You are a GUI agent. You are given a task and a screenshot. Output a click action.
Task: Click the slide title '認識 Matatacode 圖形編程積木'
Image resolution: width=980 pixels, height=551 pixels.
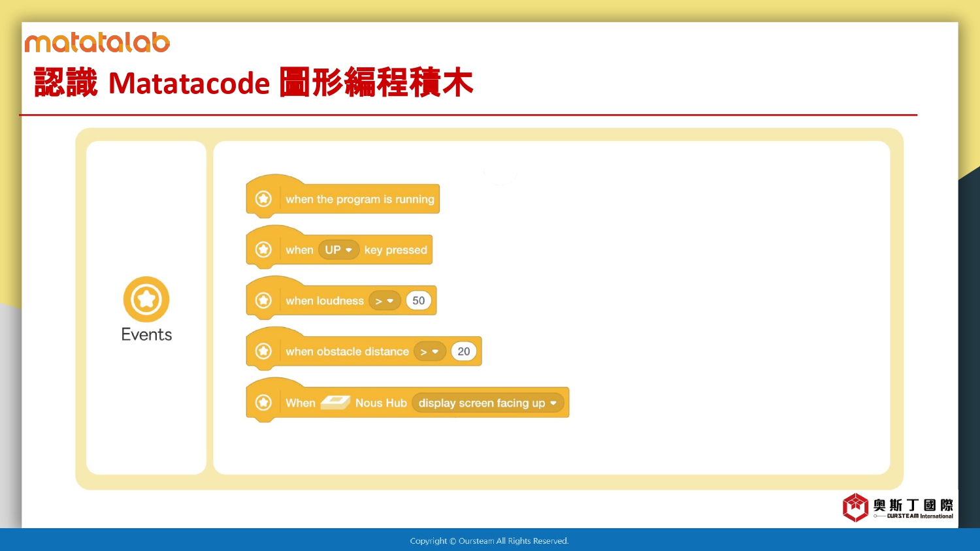[x=253, y=82]
